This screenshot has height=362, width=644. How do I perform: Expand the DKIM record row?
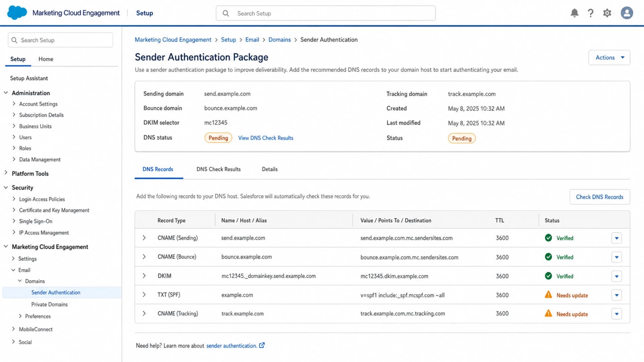coord(144,276)
